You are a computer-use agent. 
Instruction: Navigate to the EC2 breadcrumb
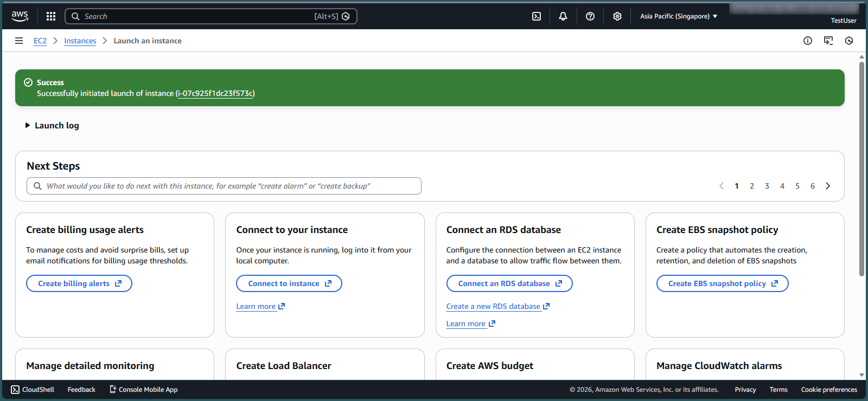[40, 41]
